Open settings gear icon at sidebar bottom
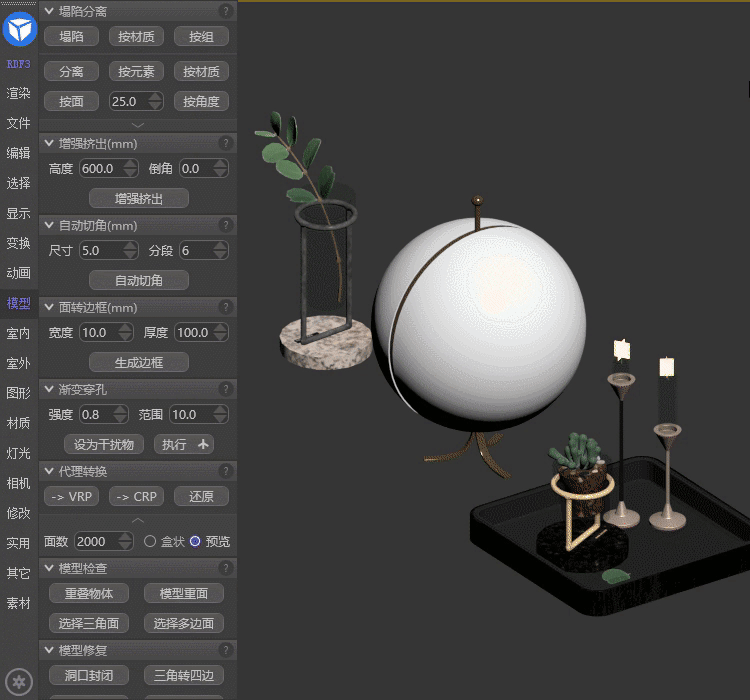 click(19, 681)
